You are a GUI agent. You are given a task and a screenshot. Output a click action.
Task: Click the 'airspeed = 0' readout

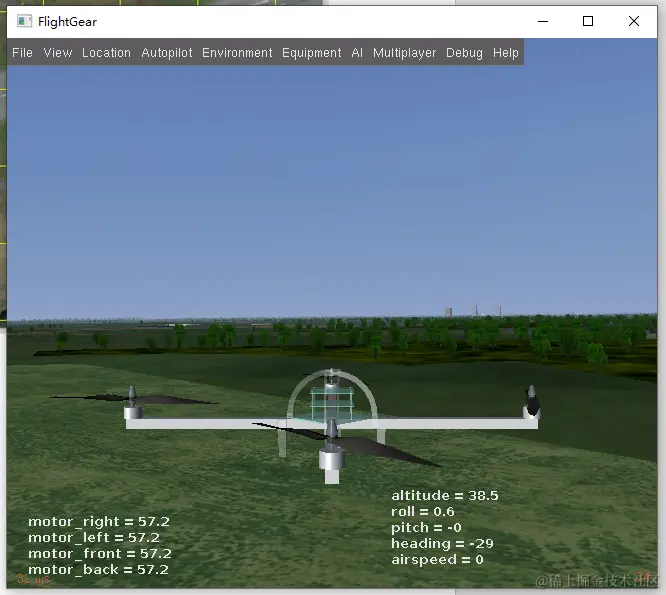(x=437, y=560)
